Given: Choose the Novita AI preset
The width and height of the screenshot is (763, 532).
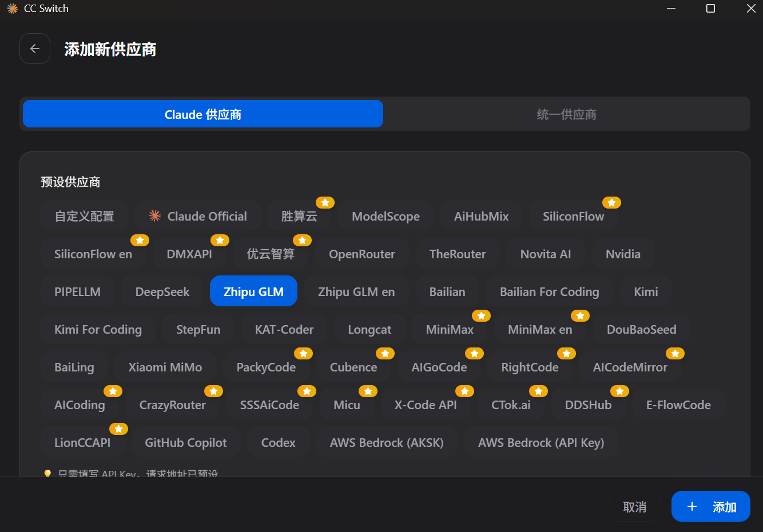Looking at the screenshot, I should coord(546,254).
